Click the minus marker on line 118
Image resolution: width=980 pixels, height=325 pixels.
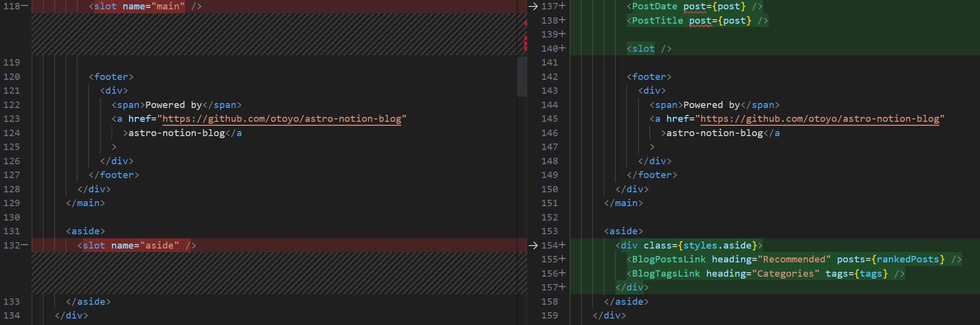pyautogui.click(x=25, y=6)
